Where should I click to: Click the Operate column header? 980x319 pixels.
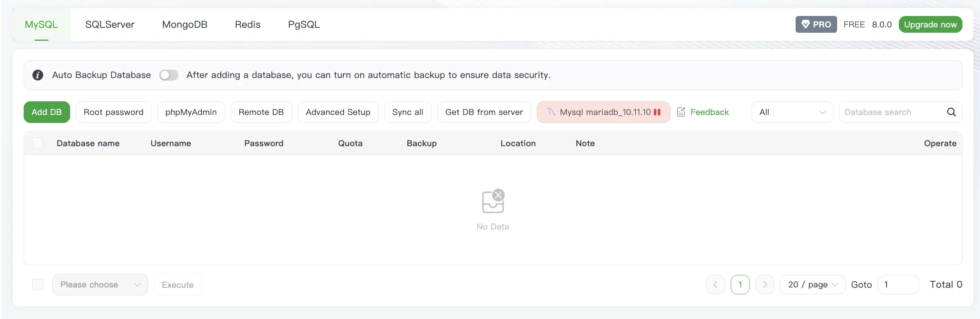tap(940, 143)
